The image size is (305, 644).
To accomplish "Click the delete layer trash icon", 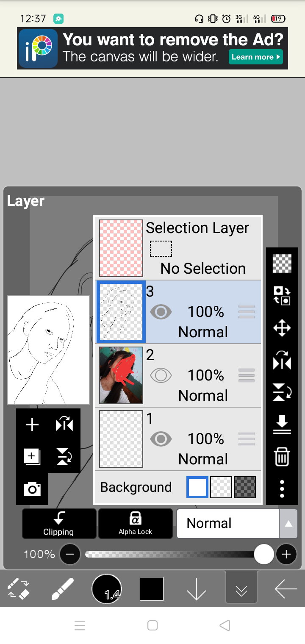I will tap(282, 457).
